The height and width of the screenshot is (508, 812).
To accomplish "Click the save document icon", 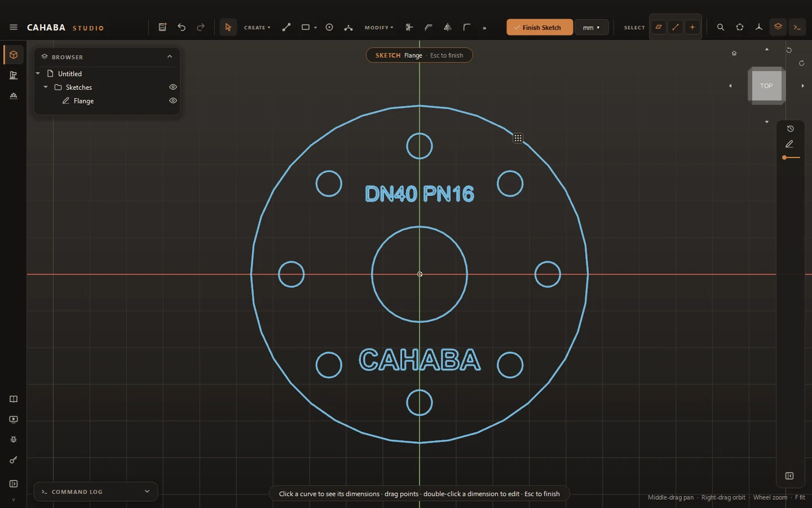I will [x=162, y=27].
